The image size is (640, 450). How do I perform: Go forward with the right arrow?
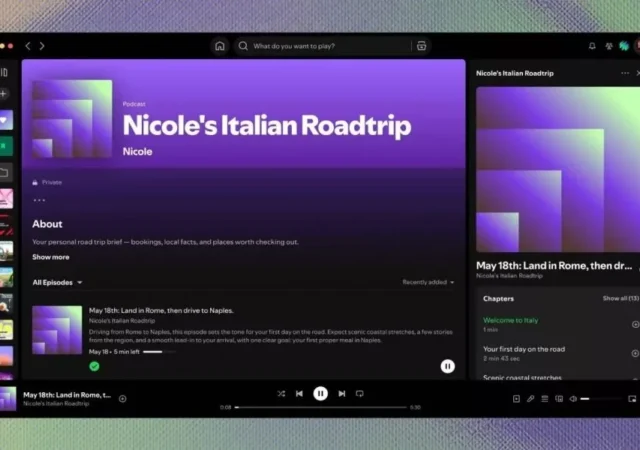point(42,46)
